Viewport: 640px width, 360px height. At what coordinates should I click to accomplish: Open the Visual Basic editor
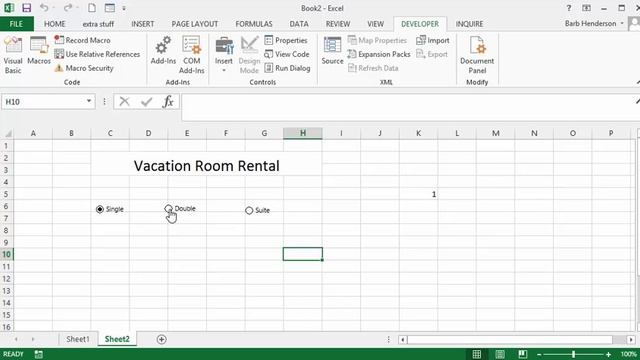click(13, 55)
